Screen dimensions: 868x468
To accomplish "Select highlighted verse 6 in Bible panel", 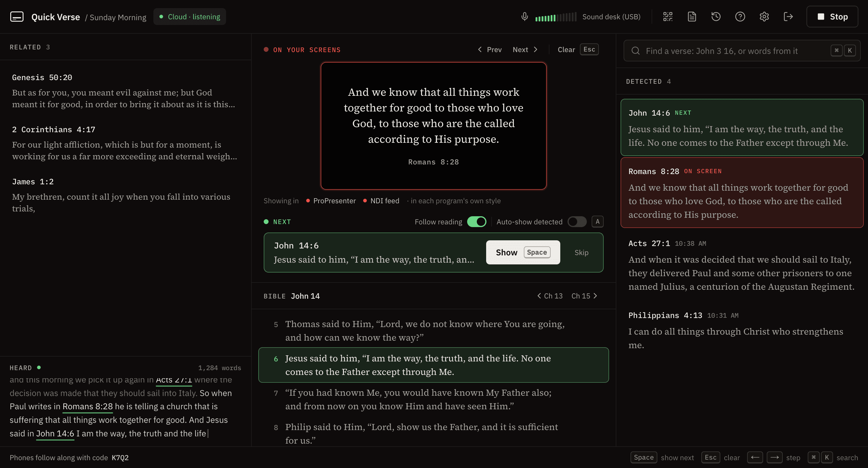I will [433, 365].
